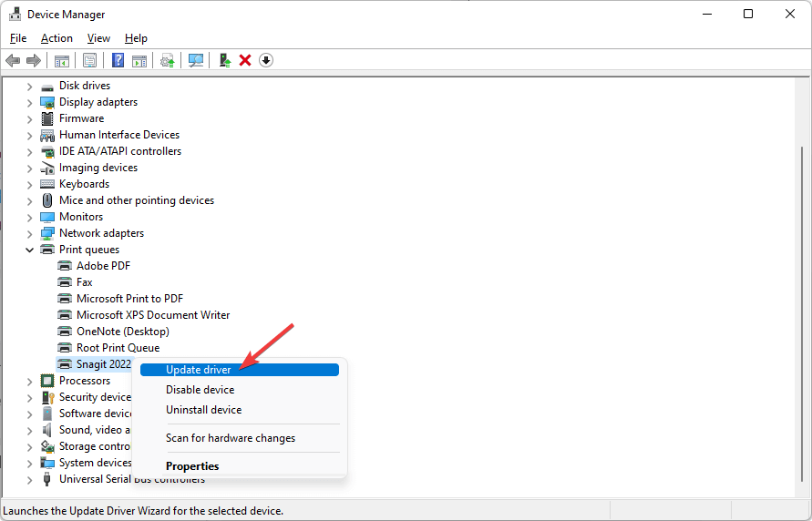812x521 pixels.
Task: Click the Human Interface Devices label
Action: pyautogui.click(x=119, y=135)
